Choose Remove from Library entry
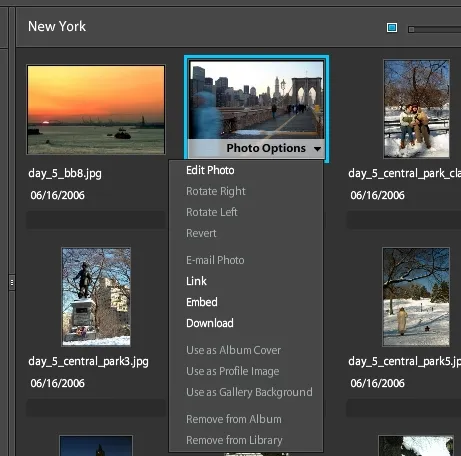Image resolution: width=461 pixels, height=456 pixels. click(234, 440)
